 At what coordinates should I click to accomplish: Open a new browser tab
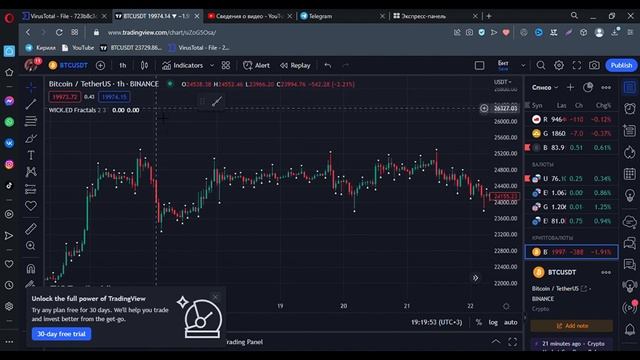[x=489, y=16]
